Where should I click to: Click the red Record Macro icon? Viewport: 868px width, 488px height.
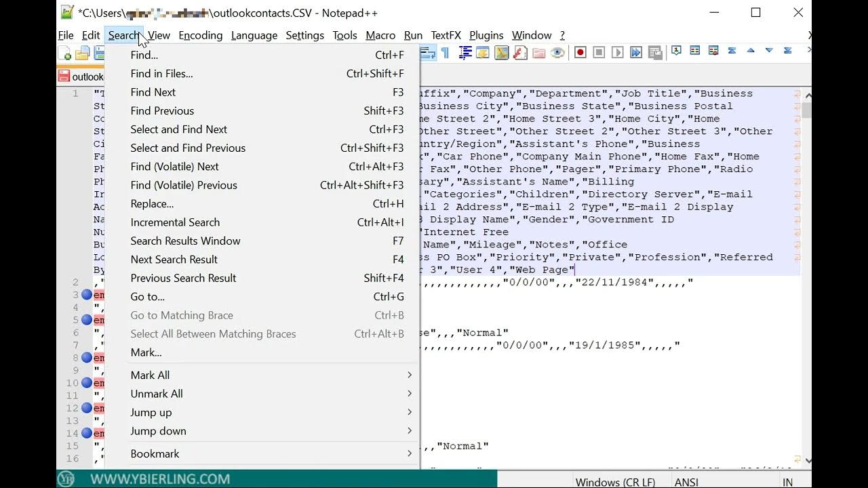pos(580,53)
